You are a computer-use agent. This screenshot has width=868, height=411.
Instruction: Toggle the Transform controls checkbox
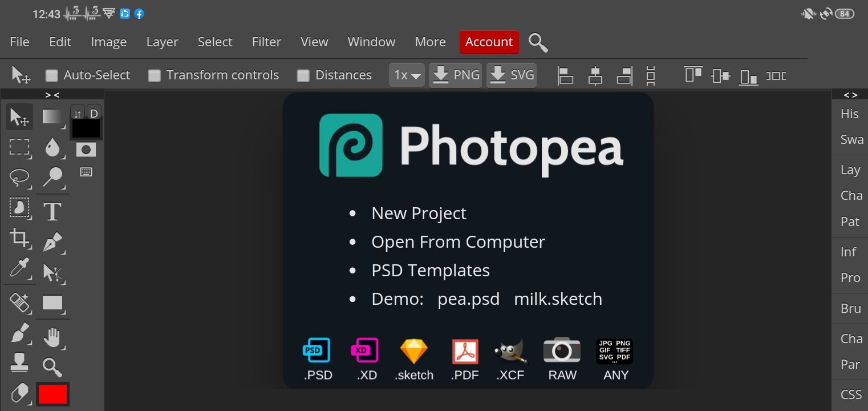(x=155, y=75)
